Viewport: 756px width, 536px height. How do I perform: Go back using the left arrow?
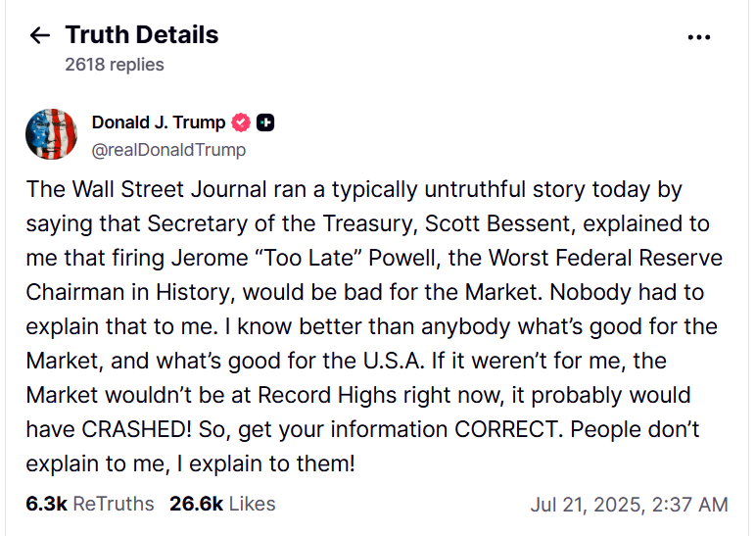point(39,35)
